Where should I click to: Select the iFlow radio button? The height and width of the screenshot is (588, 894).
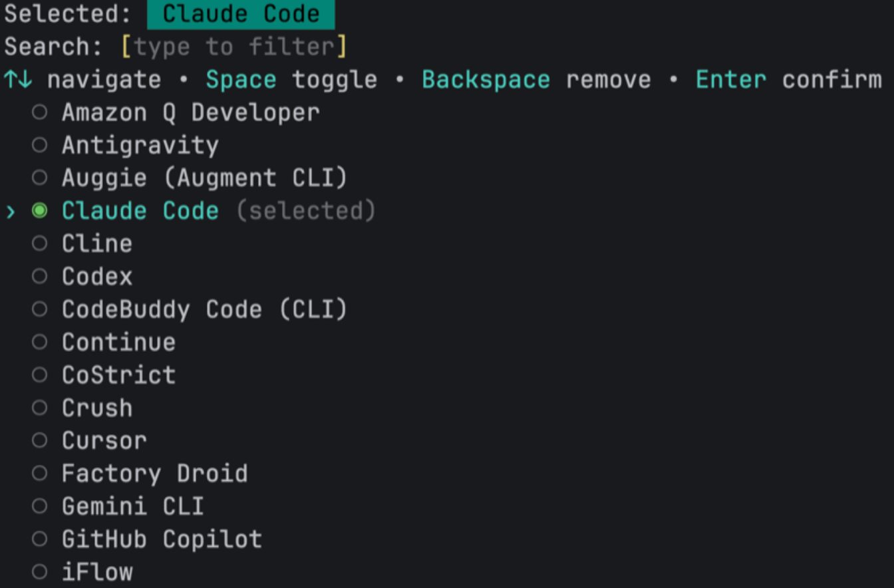coord(40,571)
